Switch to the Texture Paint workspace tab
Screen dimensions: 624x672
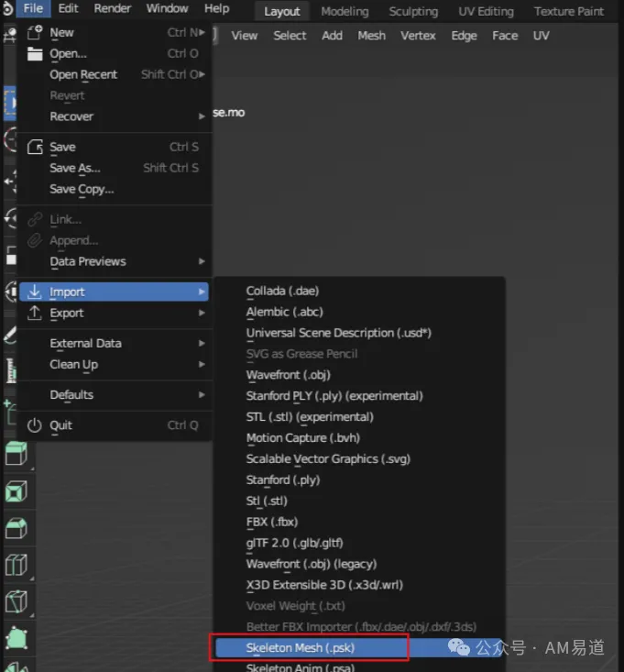tap(569, 12)
